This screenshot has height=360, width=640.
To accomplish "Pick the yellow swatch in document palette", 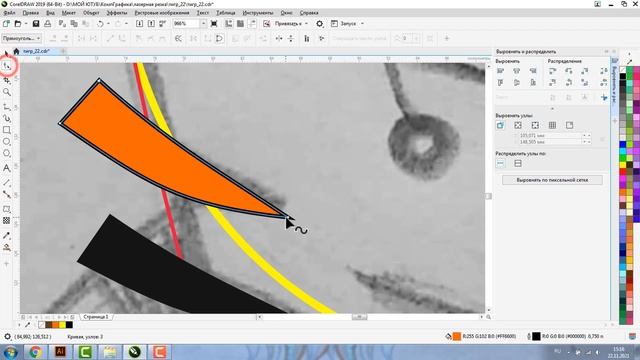I will click(x=62, y=325).
